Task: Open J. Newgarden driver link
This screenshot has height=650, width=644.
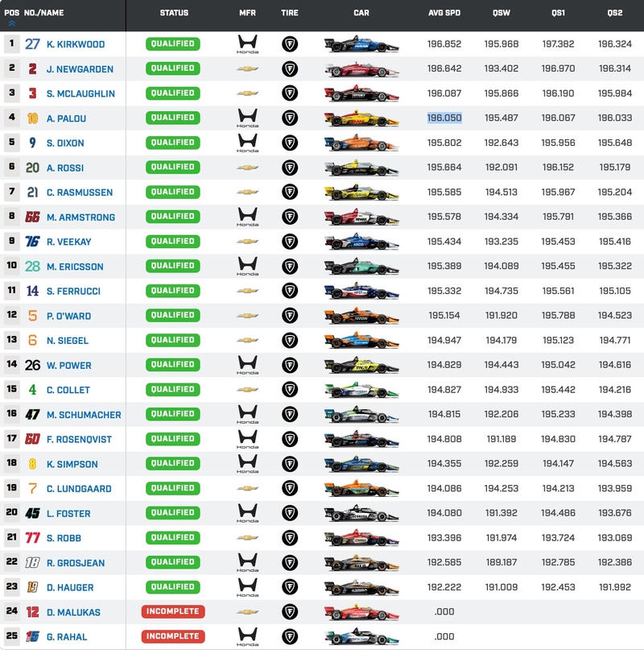Action: pos(80,69)
